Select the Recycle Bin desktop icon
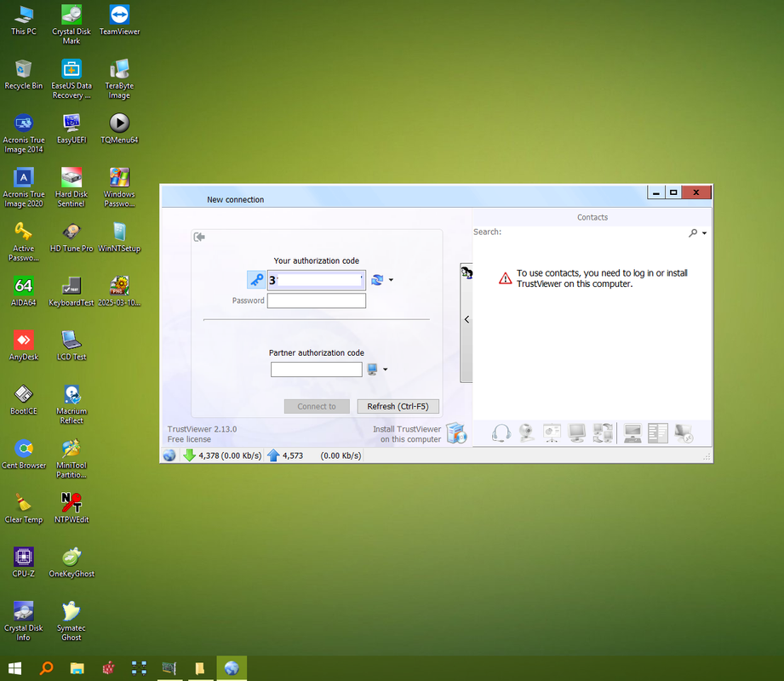 [24, 75]
